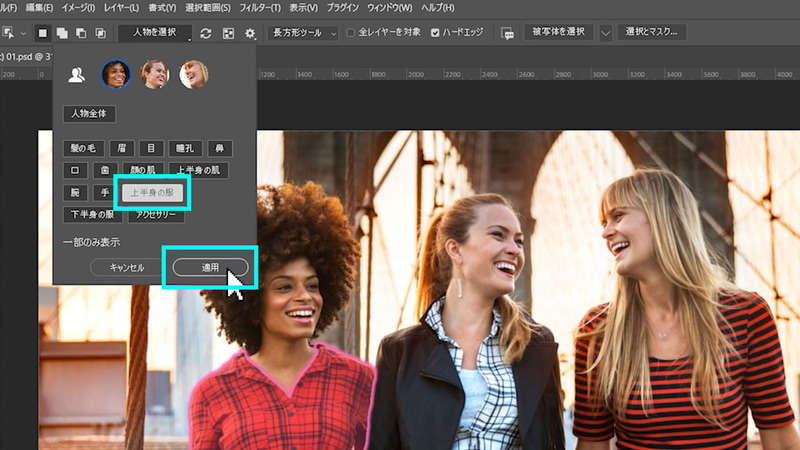
Task: Click the 適用 button
Action: point(210,267)
